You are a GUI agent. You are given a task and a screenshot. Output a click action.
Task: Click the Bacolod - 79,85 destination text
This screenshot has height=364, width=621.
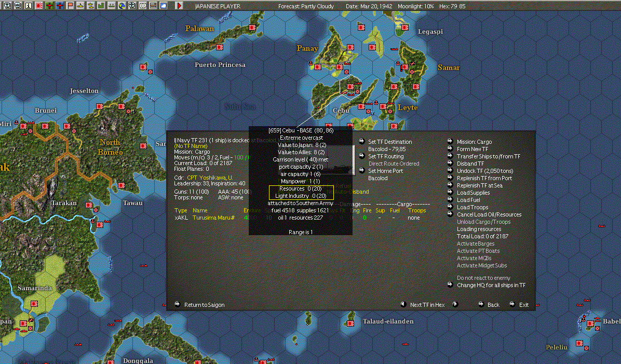pyautogui.click(x=386, y=150)
